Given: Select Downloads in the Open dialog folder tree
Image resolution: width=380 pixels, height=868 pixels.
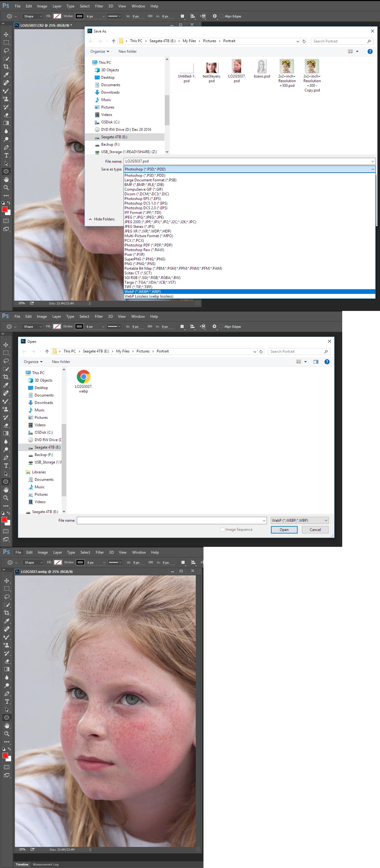Looking at the screenshot, I should pyautogui.click(x=43, y=403).
